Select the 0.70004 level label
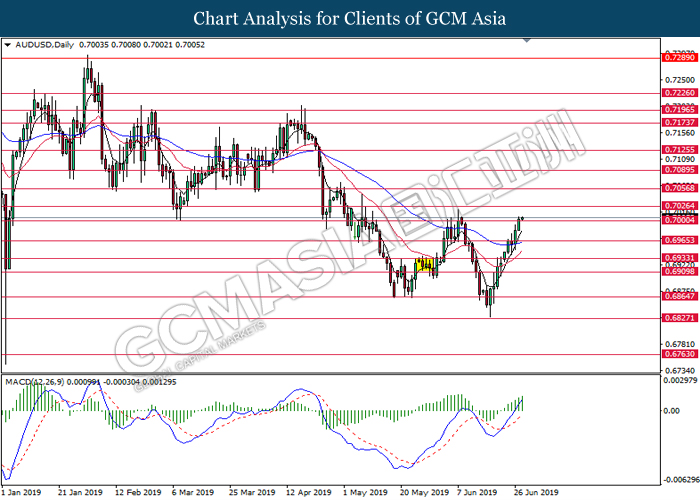This screenshot has width=700, height=500. [x=680, y=220]
